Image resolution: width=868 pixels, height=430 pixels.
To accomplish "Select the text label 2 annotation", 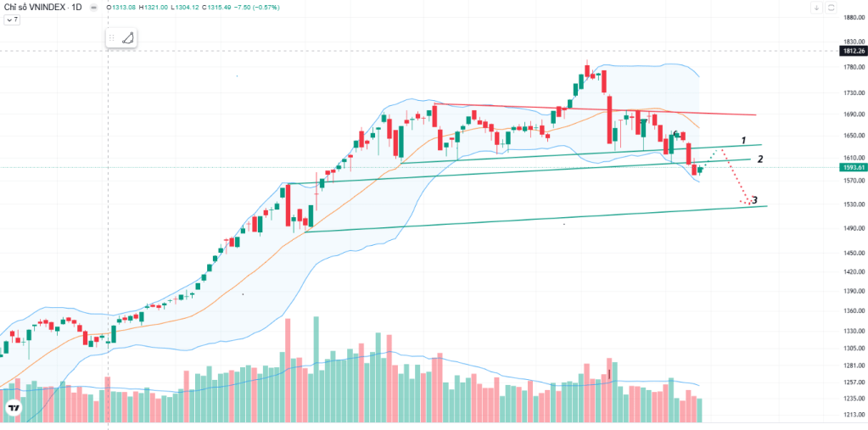I will (x=760, y=159).
